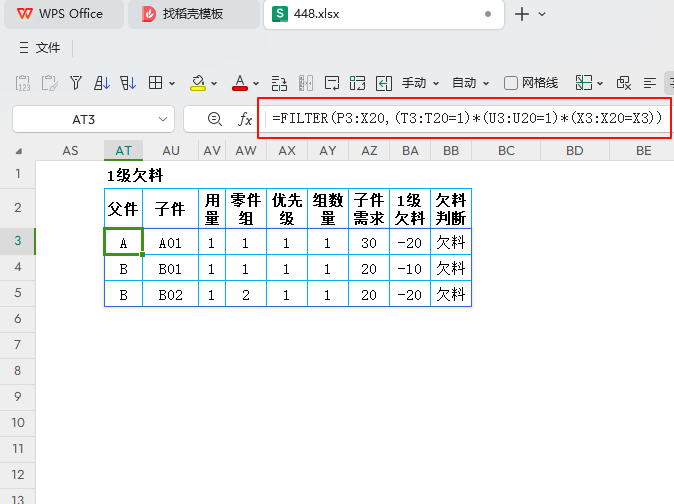Click into the FILTER formula input
The width and height of the screenshot is (674, 504).
point(467,118)
